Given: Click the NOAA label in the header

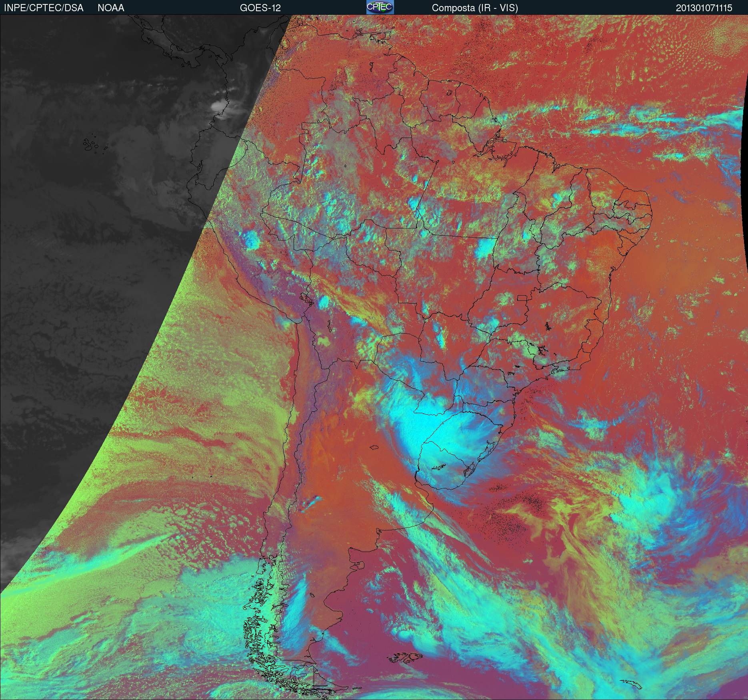Looking at the screenshot, I should (x=111, y=8).
